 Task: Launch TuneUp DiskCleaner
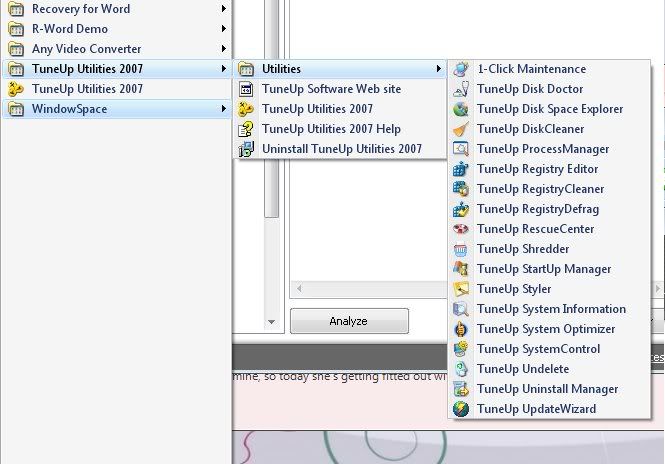550,129
